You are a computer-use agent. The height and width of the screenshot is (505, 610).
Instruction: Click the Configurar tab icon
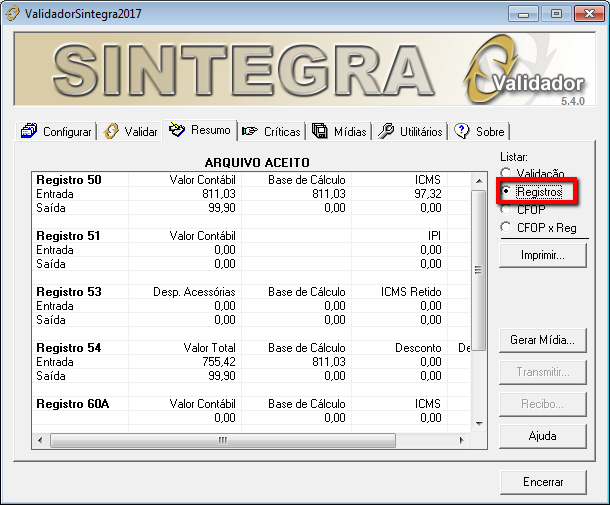(x=29, y=131)
